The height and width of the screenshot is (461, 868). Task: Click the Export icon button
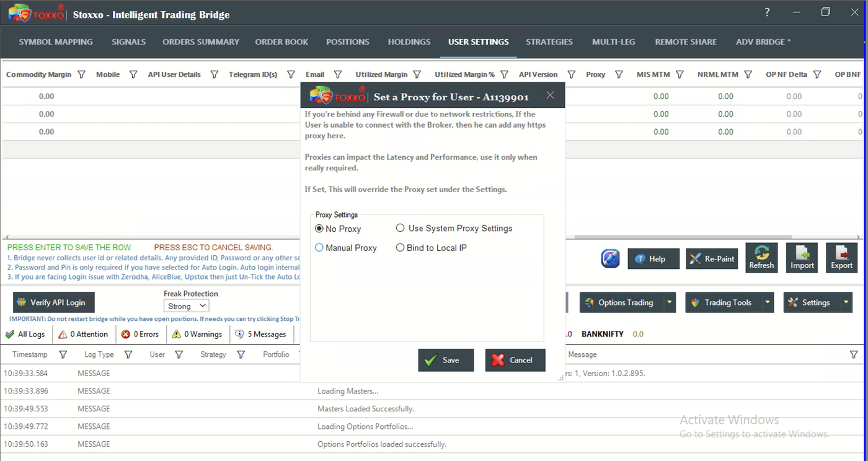pyautogui.click(x=841, y=258)
